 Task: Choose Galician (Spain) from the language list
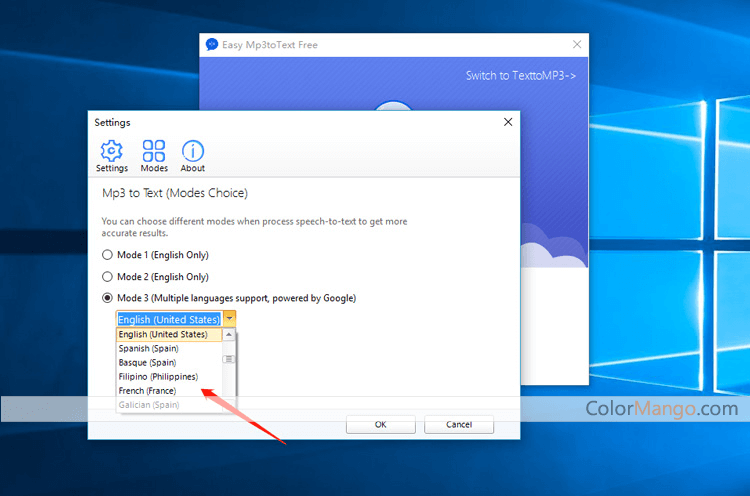click(x=169, y=405)
